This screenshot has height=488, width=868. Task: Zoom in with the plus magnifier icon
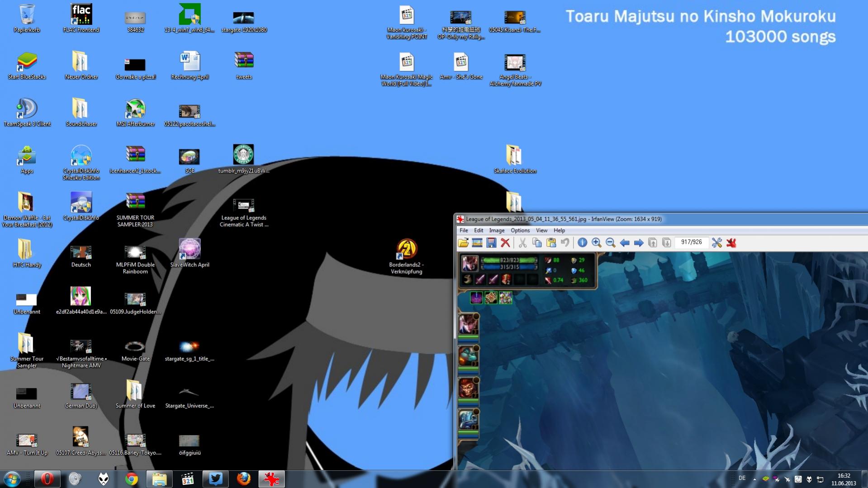click(x=596, y=243)
